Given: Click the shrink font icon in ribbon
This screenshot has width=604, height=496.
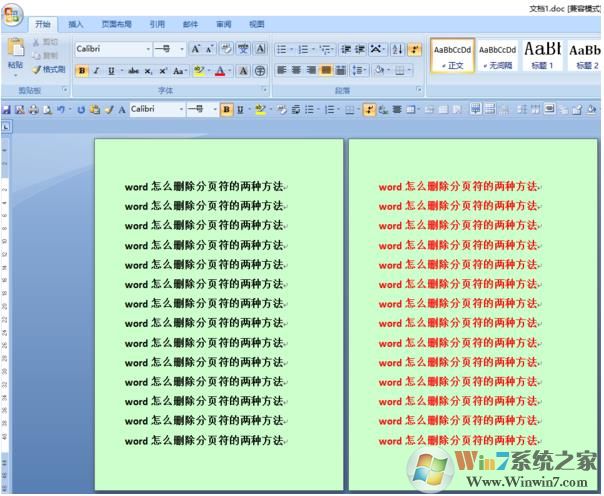Looking at the screenshot, I should coord(210,49).
